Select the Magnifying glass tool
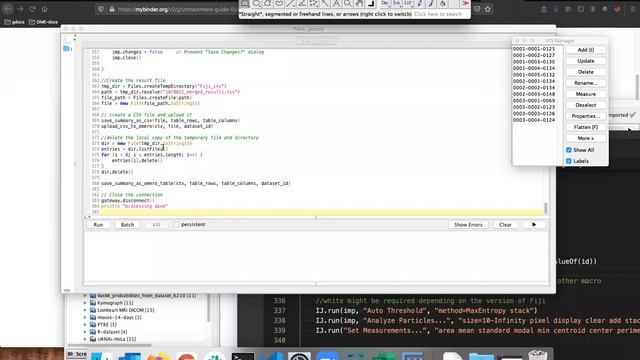 tap(348, 4)
